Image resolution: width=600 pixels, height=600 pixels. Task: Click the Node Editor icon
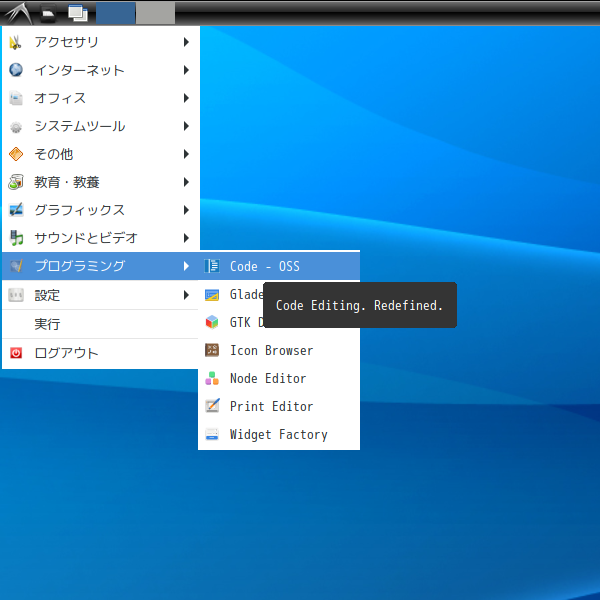click(x=211, y=378)
